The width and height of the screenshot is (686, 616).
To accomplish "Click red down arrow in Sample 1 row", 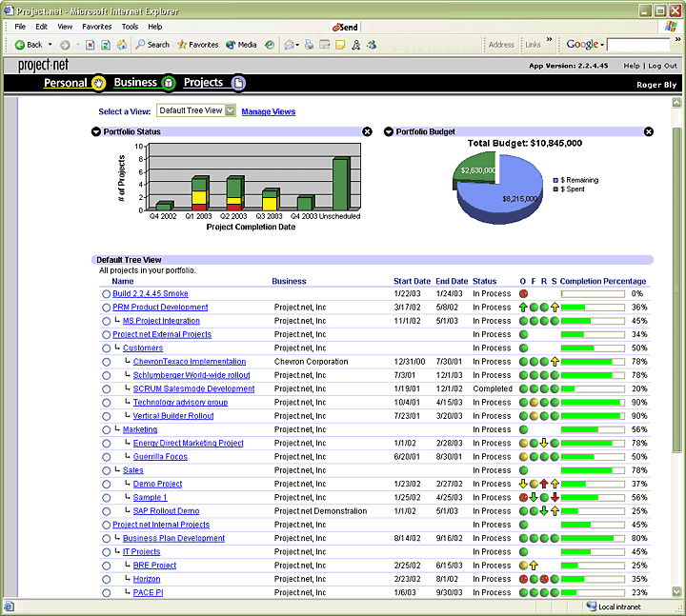I will (x=555, y=497).
